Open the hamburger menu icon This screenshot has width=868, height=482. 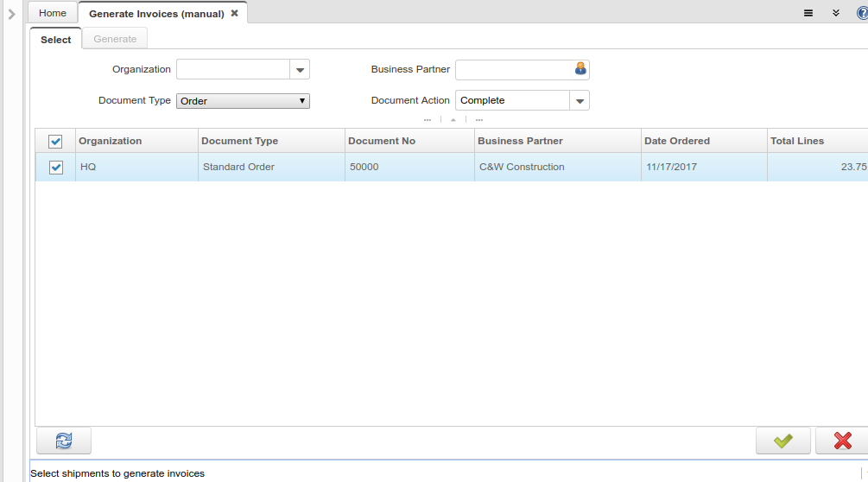[808, 13]
